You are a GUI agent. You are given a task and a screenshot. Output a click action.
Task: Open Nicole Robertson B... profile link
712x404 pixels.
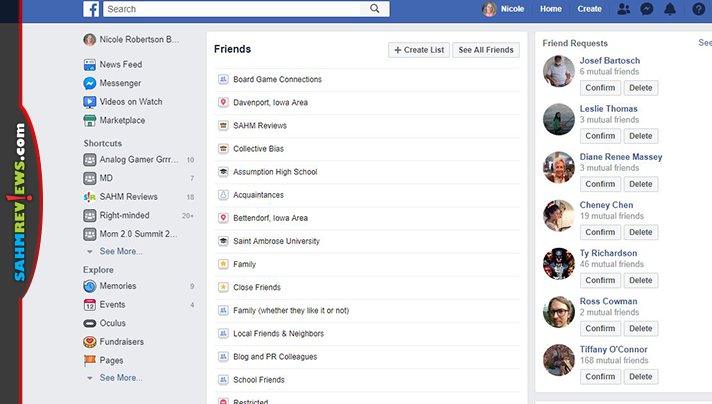click(x=131, y=39)
